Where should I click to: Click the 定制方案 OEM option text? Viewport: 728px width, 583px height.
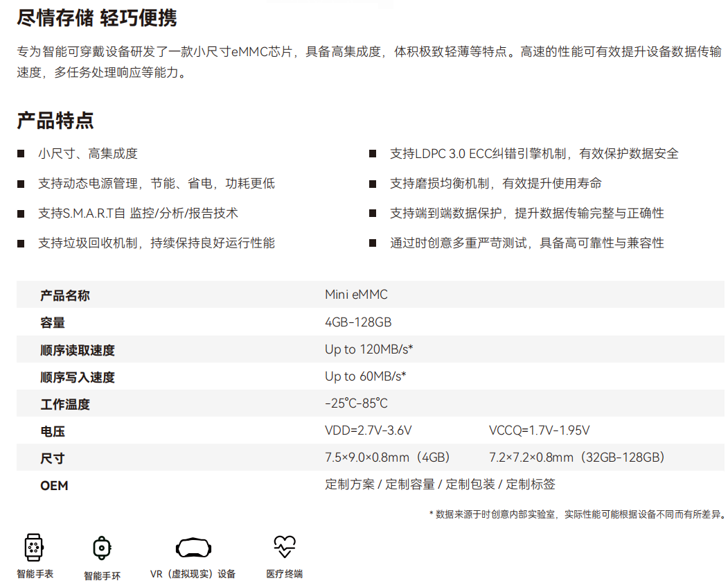pos(350,485)
